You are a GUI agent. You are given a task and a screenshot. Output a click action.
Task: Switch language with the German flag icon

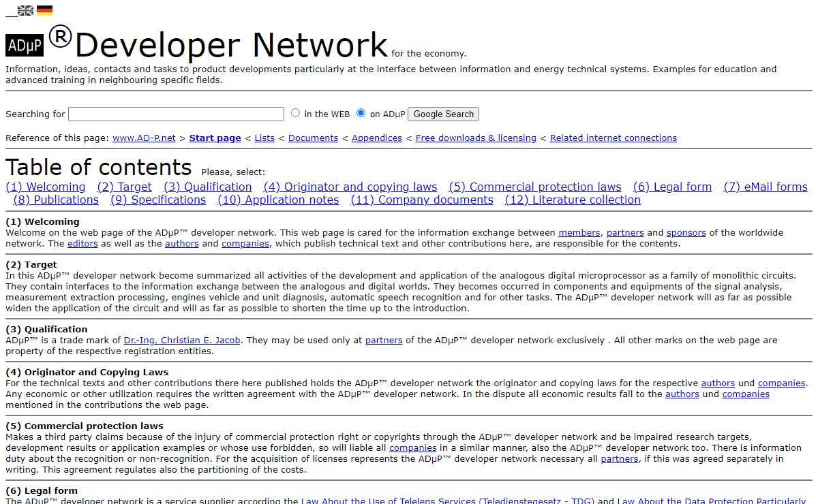tap(44, 10)
